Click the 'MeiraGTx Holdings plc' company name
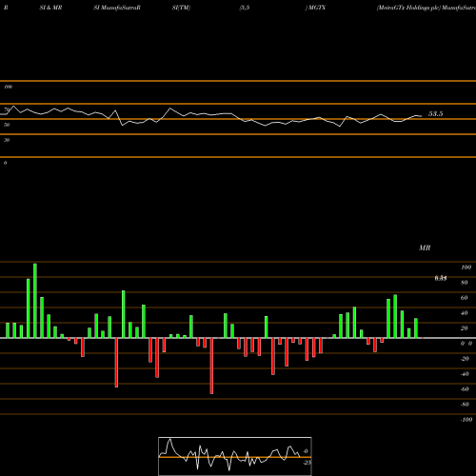The height and width of the screenshot is (476, 476). (x=409, y=8)
